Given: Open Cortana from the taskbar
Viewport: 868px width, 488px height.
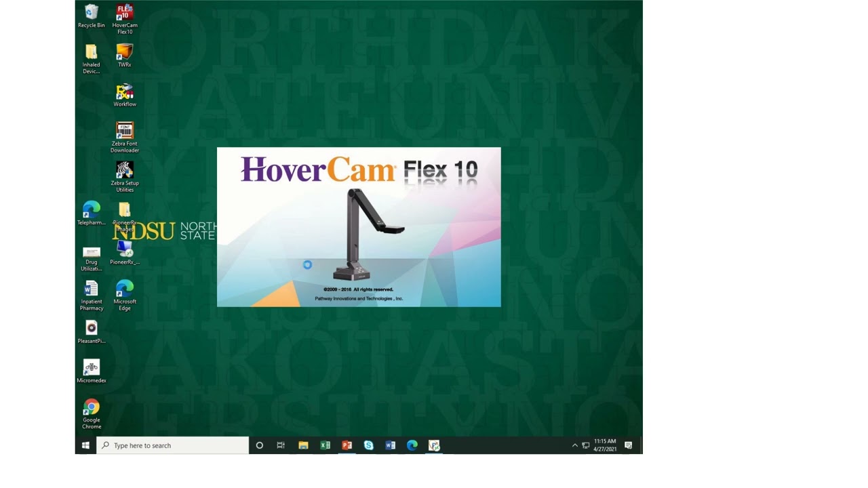Looking at the screenshot, I should coord(259,445).
